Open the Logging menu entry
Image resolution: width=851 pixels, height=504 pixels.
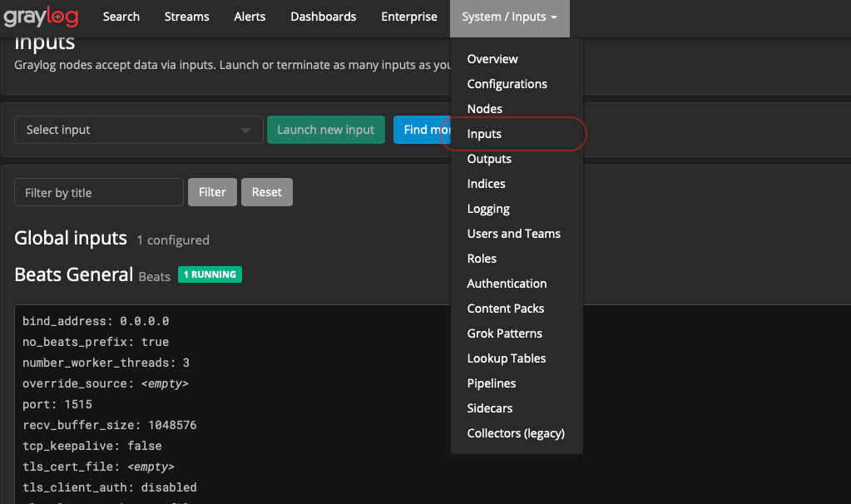click(x=488, y=208)
